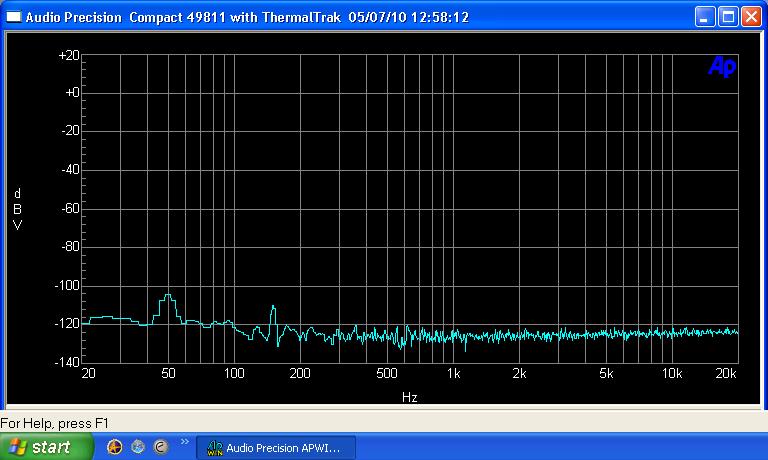The width and height of the screenshot is (768, 460).
Task: Click the -100 y-axis value
Action: tap(67, 286)
